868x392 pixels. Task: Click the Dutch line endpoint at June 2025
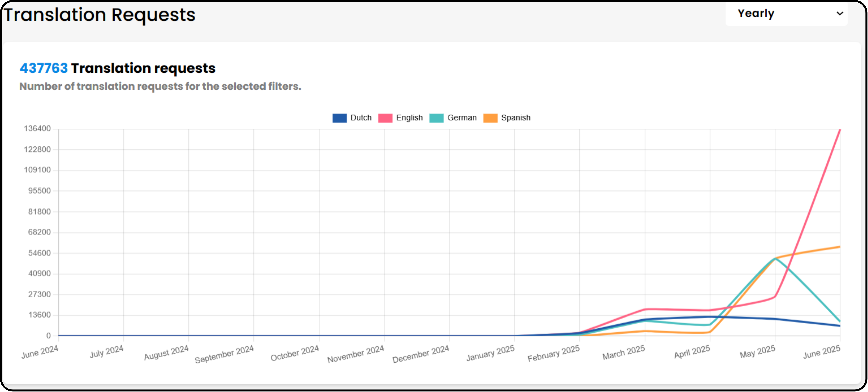click(840, 326)
